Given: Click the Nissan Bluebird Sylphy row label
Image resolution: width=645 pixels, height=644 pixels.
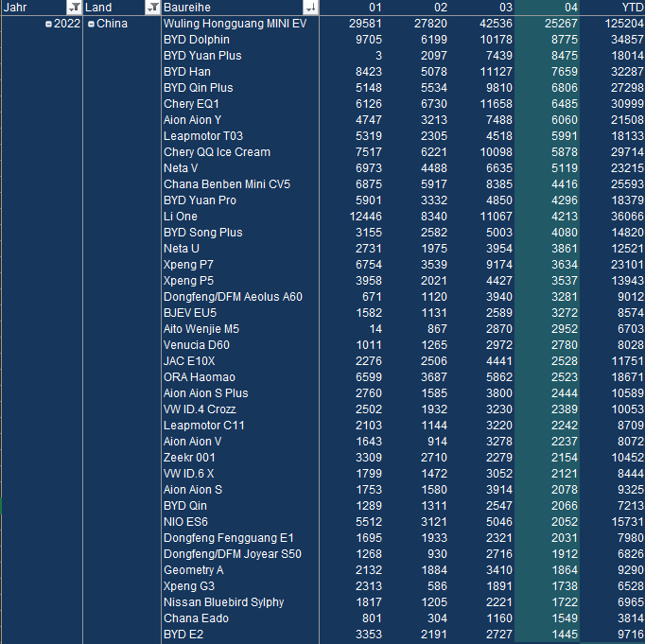Looking at the screenshot, I should click(x=223, y=601).
